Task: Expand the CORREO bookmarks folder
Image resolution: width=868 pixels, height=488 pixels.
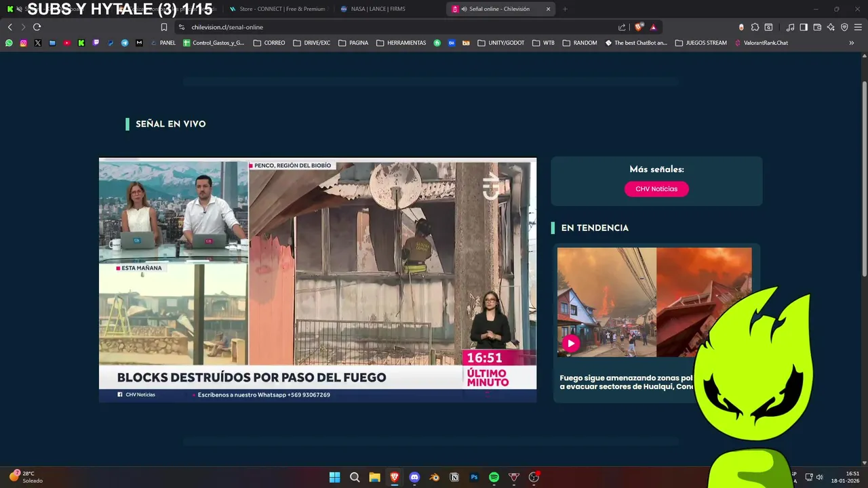Action: (x=269, y=43)
